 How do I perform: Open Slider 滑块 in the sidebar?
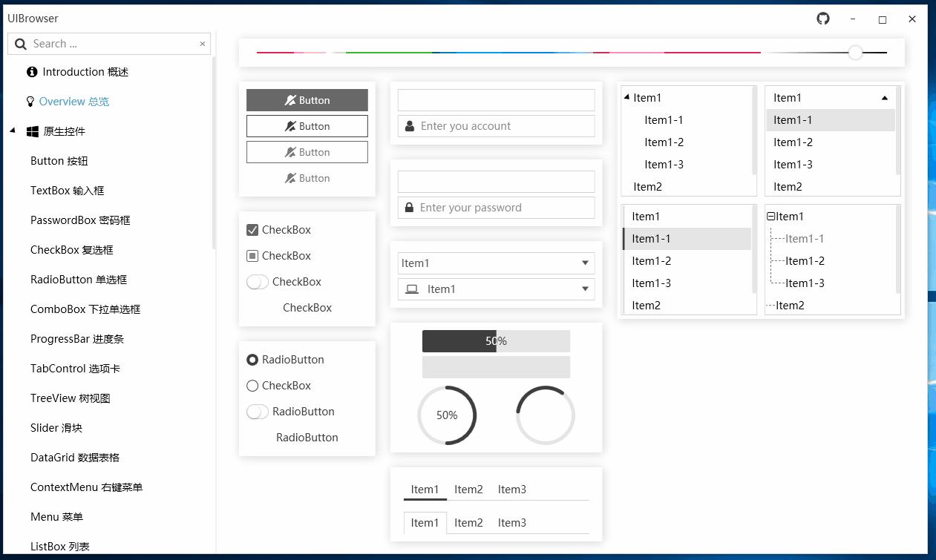(x=56, y=428)
